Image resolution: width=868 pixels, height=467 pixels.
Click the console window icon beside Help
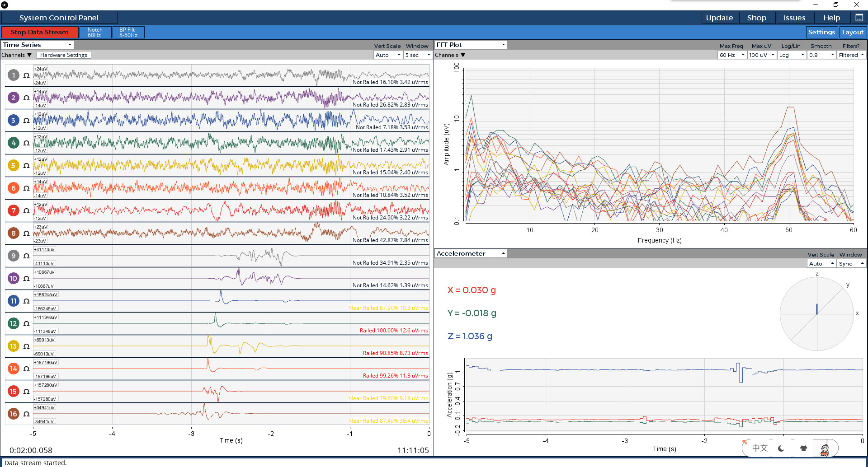click(859, 18)
